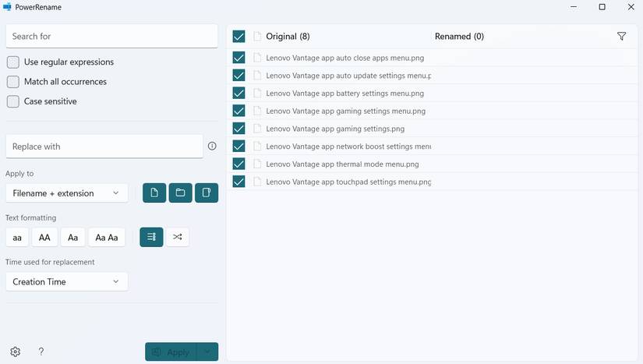Select Lenovo Vantage app battery settings menu.png

click(x=344, y=93)
